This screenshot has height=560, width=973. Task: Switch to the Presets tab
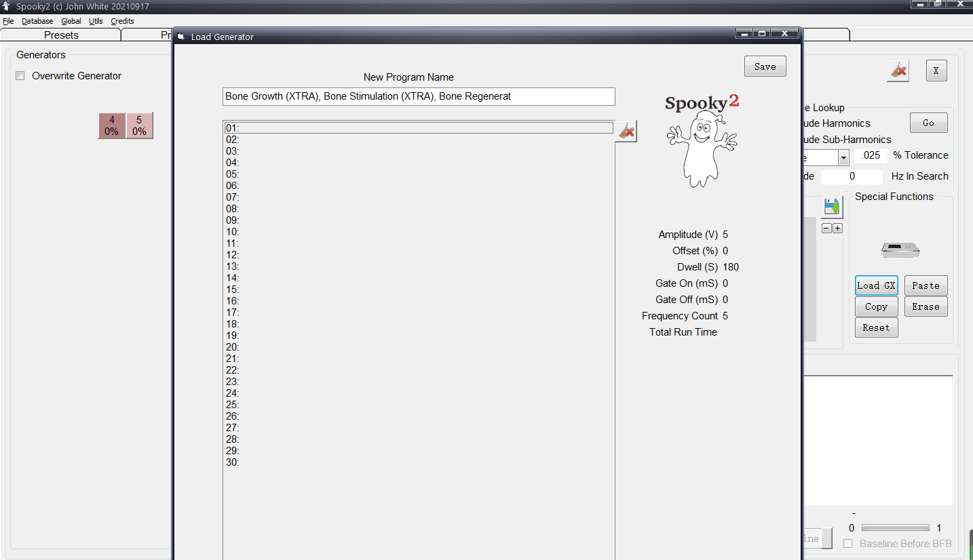(61, 35)
